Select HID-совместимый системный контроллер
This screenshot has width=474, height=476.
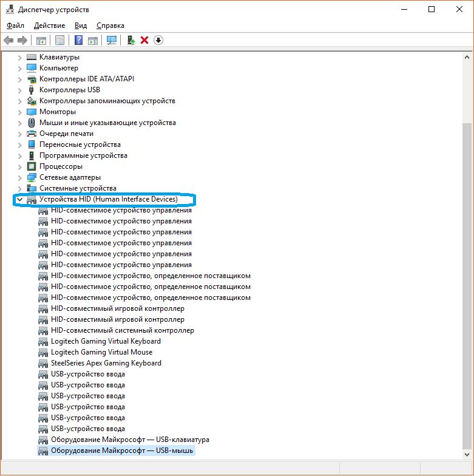[x=122, y=330]
